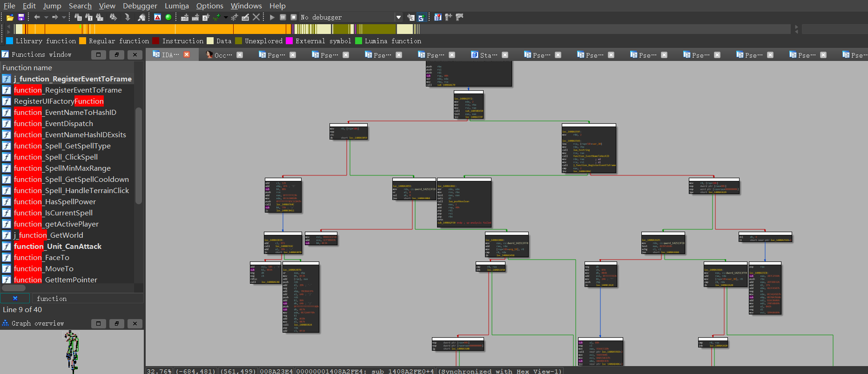Pause the process with the pause icon

tap(283, 17)
